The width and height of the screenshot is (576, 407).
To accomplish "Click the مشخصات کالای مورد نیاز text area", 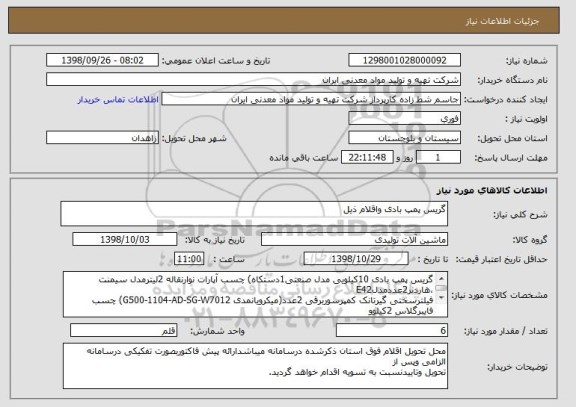I will (x=255, y=294).
